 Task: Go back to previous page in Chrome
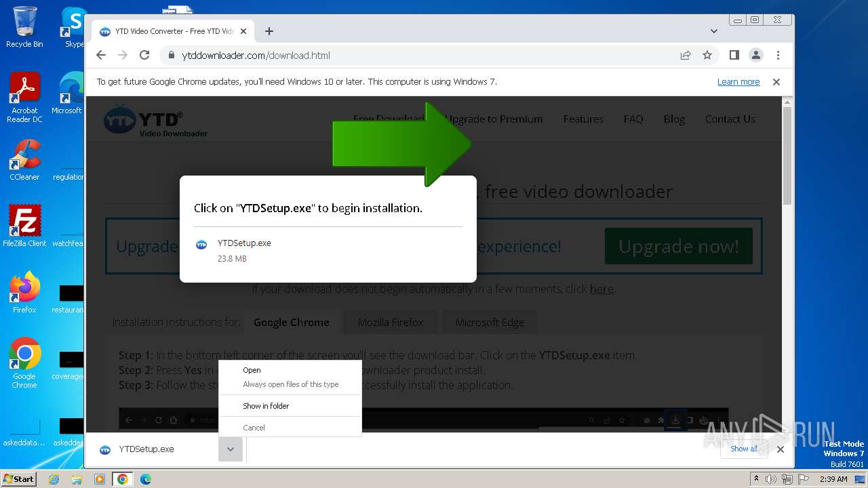pyautogui.click(x=101, y=56)
